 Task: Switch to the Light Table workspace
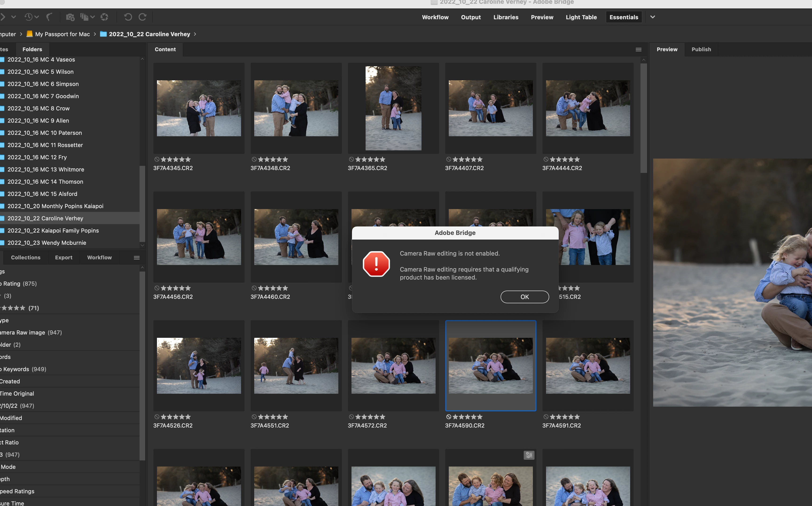[581, 17]
